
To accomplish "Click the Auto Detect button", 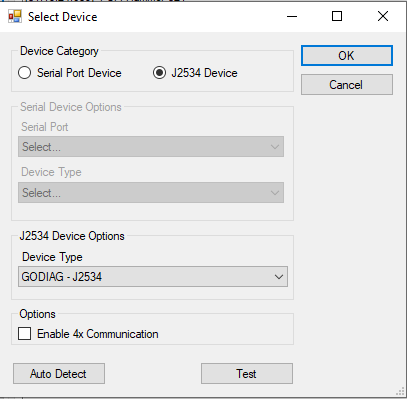I will click(59, 374).
